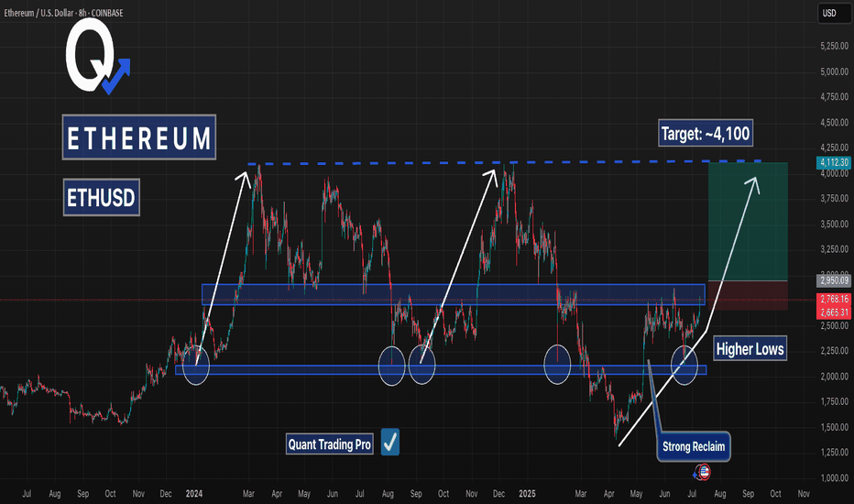The image size is (854, 504).
Task: Select the 'ETHUSD' text label
Action: pyautogui.click(x=102, y=197)
